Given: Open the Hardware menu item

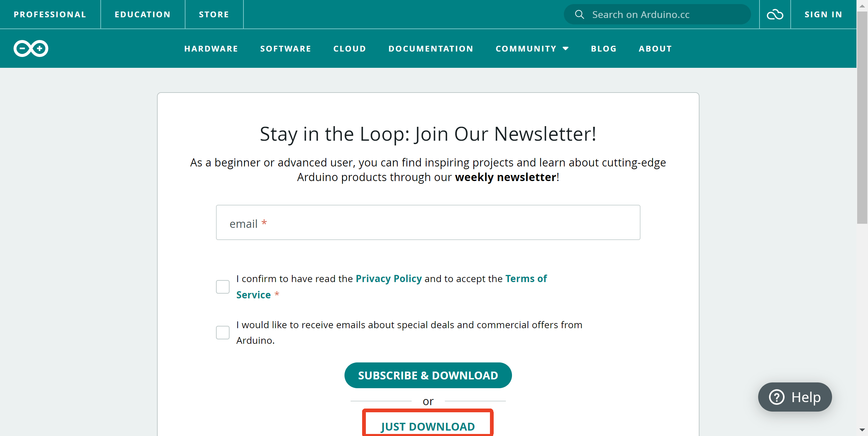Looking at the screenshot, I should tap(211, 48).
